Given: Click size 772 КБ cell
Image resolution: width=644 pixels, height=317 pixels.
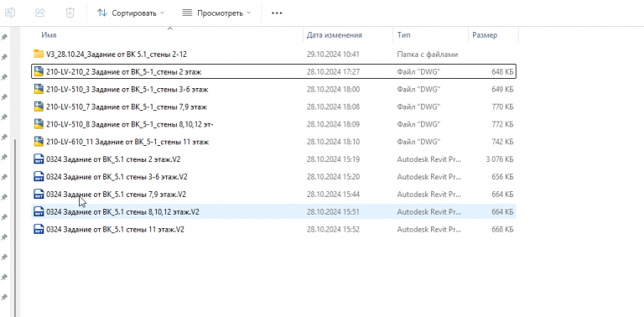Looking at the screenshot, I should pyautogui.click(x=502, y=124).
